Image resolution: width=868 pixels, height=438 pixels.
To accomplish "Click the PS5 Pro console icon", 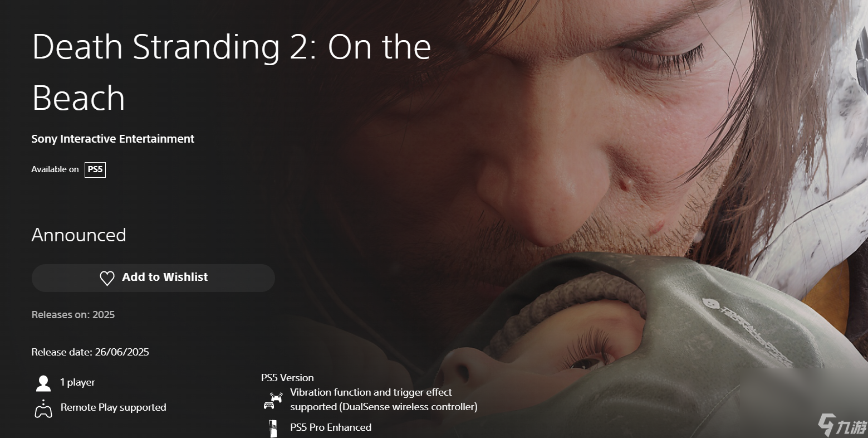I will click(x=273, y=428).
